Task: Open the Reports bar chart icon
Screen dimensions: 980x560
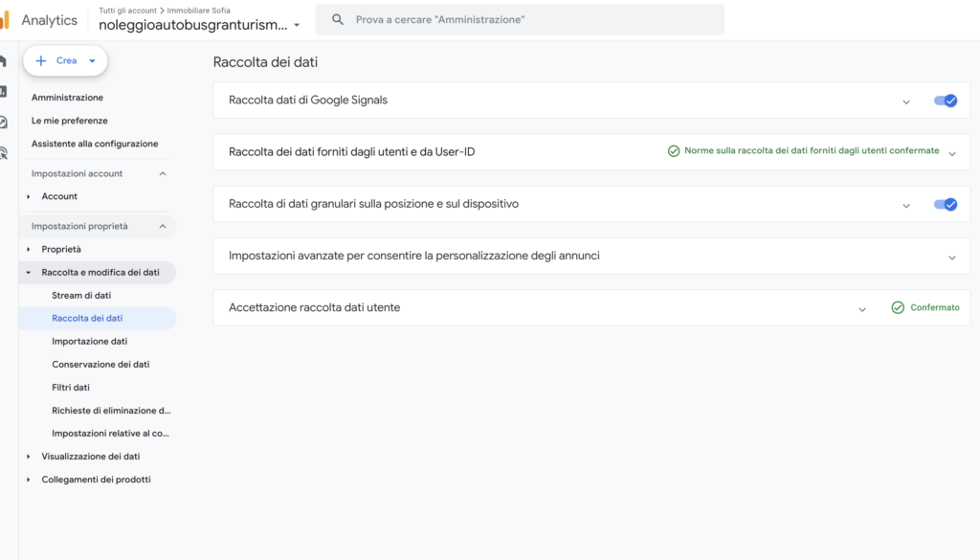Action: (x=4, y=92)
